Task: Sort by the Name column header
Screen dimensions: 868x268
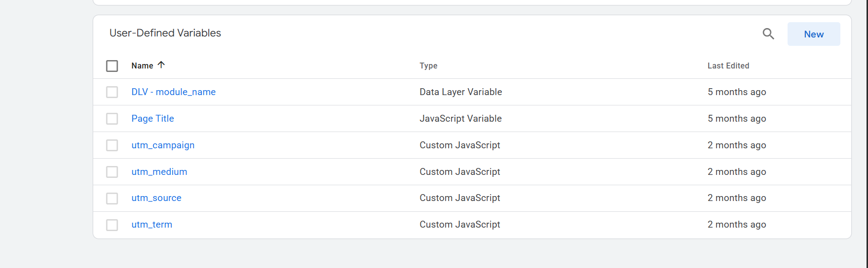Action: (142, 66)
